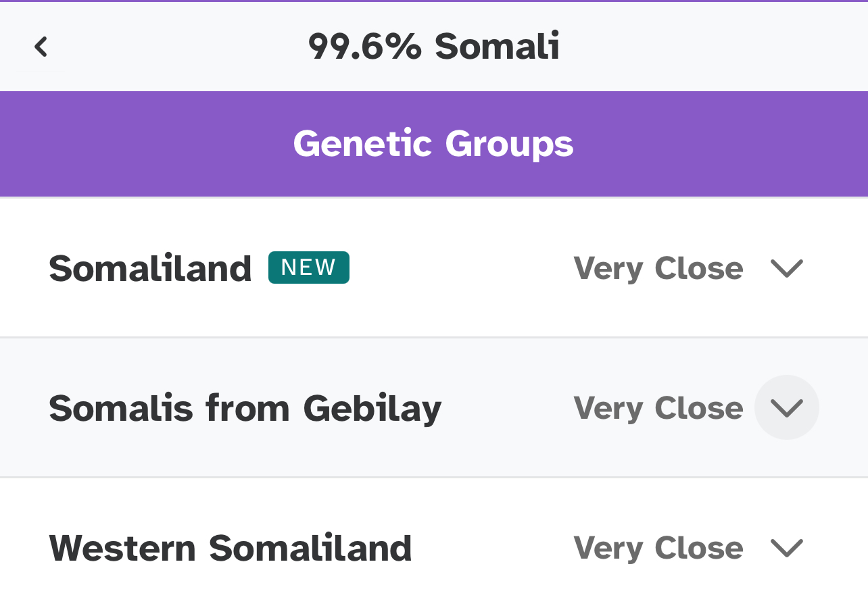Click the word Gebilay in the second row

coord(372,408)
